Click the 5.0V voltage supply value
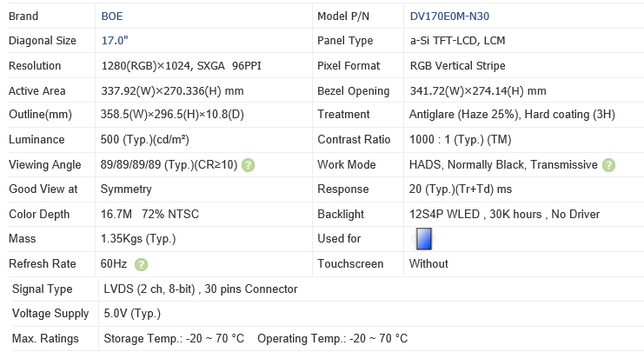 tap(131, 314)
